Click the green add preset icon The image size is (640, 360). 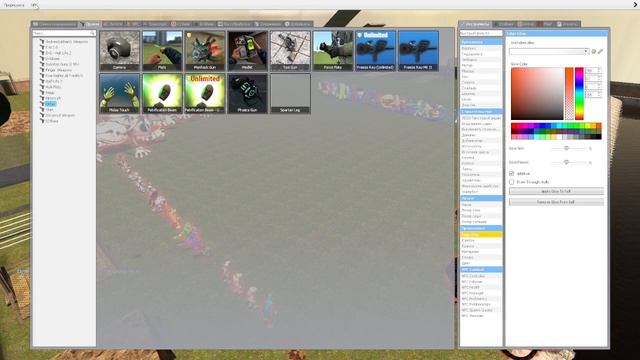tap(594, 51)
